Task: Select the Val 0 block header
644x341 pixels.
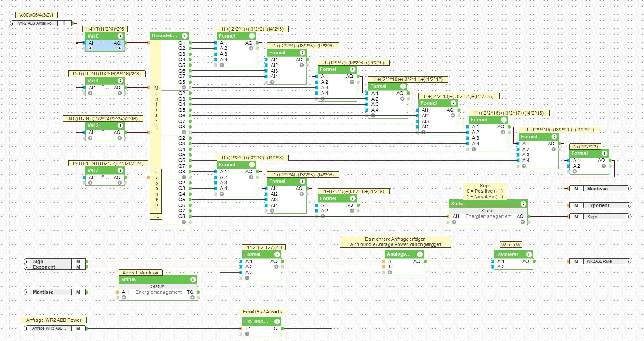Action: click(x=105, y=36)
